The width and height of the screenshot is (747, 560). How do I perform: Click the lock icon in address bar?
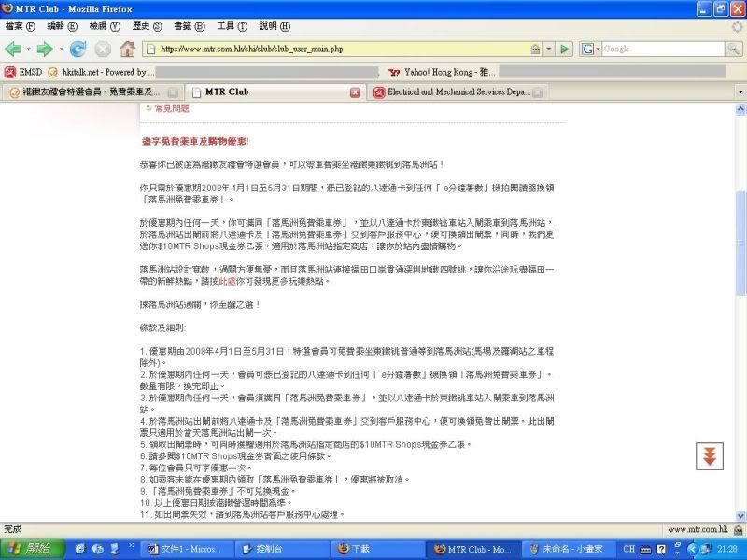tap(535, 49)
